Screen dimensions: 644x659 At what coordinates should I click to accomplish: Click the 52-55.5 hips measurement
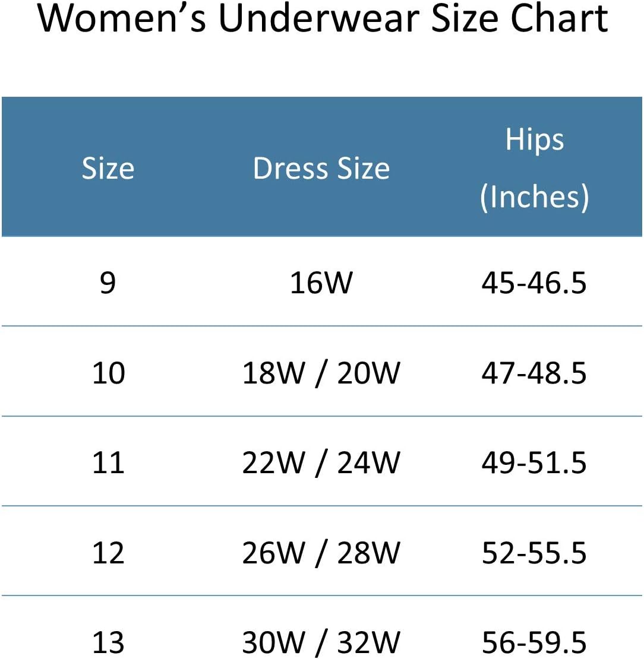click(x=534, y=553)
